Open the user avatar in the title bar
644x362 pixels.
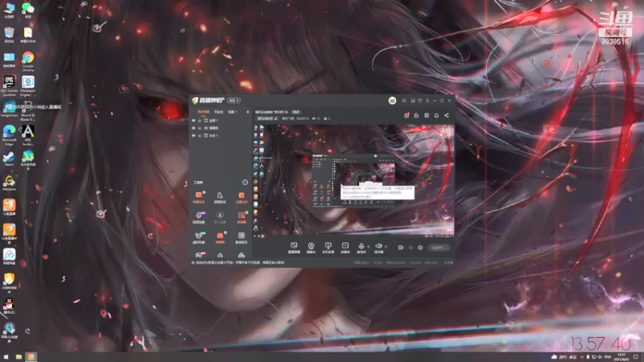[x=392, y=101]
